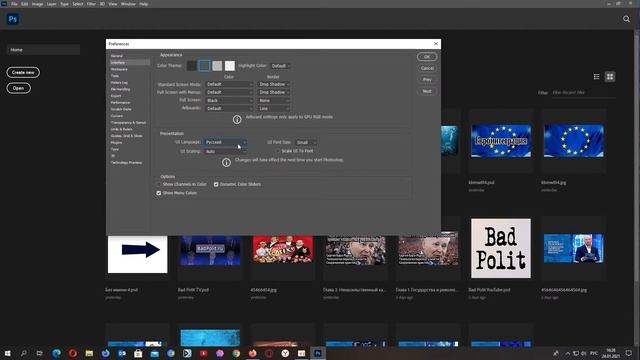
Task: Click Create new on the Home screen
Action: point(23,72)
